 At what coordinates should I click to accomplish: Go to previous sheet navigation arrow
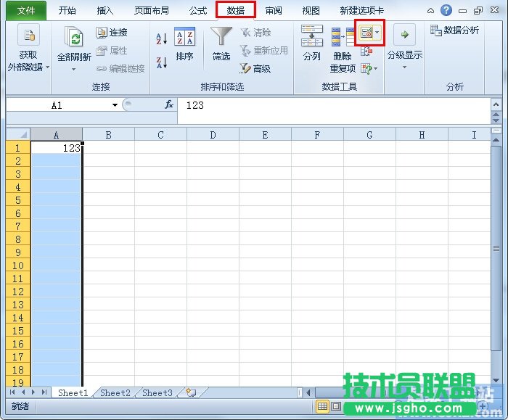(23, 392)
